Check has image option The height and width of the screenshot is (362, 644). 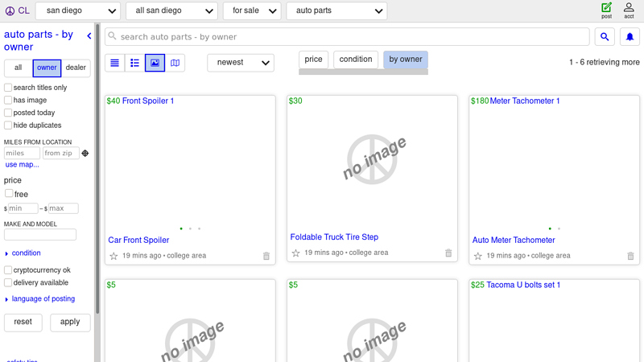pyautogui.click(x=8, y=100)
